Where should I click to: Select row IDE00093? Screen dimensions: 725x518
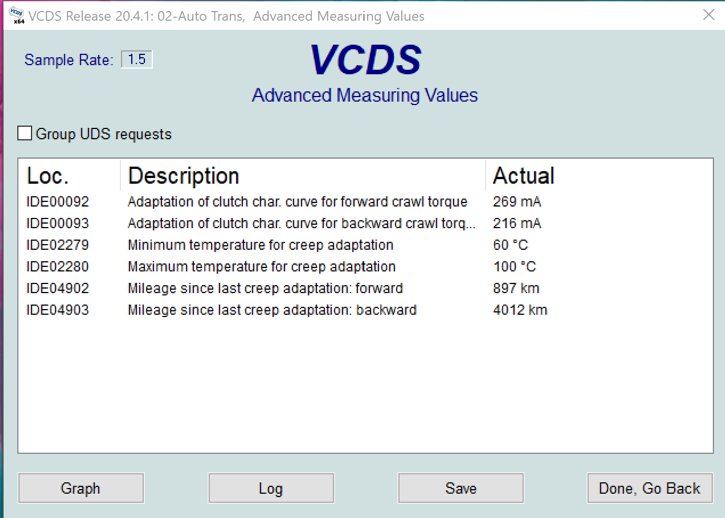point(365,223)
